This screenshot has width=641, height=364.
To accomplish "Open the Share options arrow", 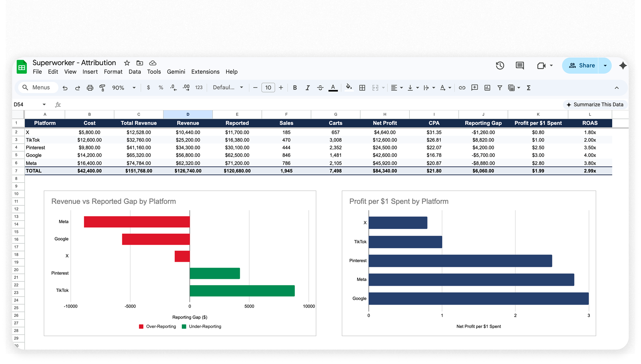I will 605,66.
